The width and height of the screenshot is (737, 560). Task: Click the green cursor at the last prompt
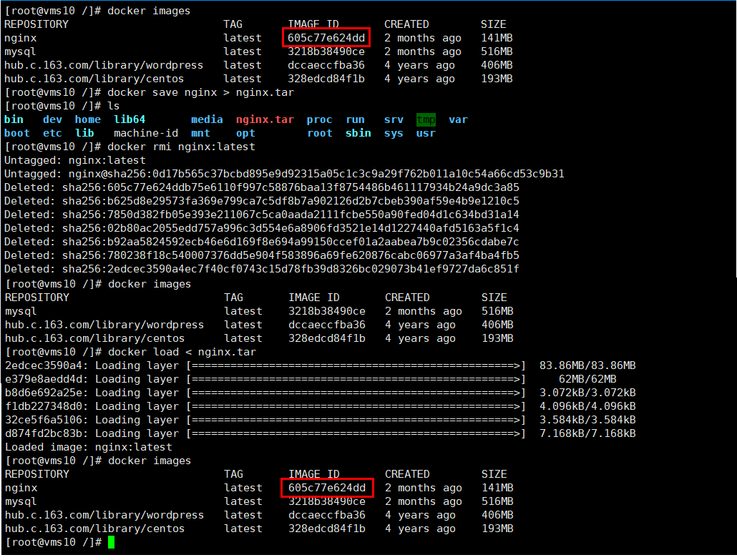[x=112, y=543]
